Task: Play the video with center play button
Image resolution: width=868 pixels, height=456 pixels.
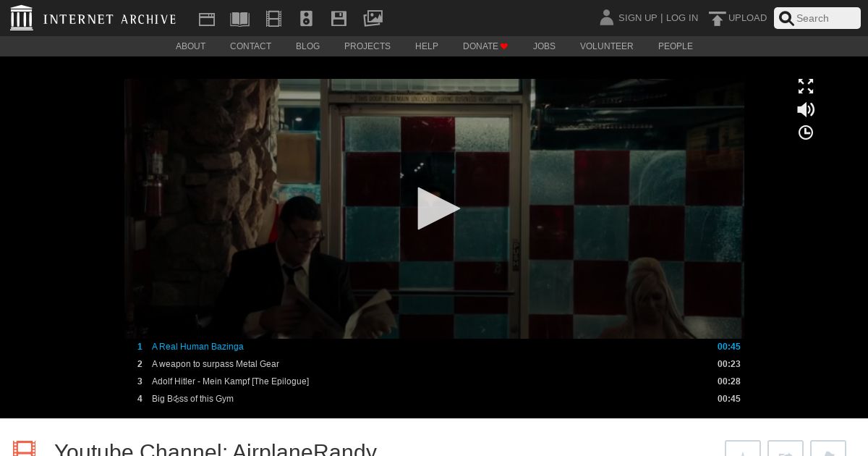Action: click(x=438, y=208)
